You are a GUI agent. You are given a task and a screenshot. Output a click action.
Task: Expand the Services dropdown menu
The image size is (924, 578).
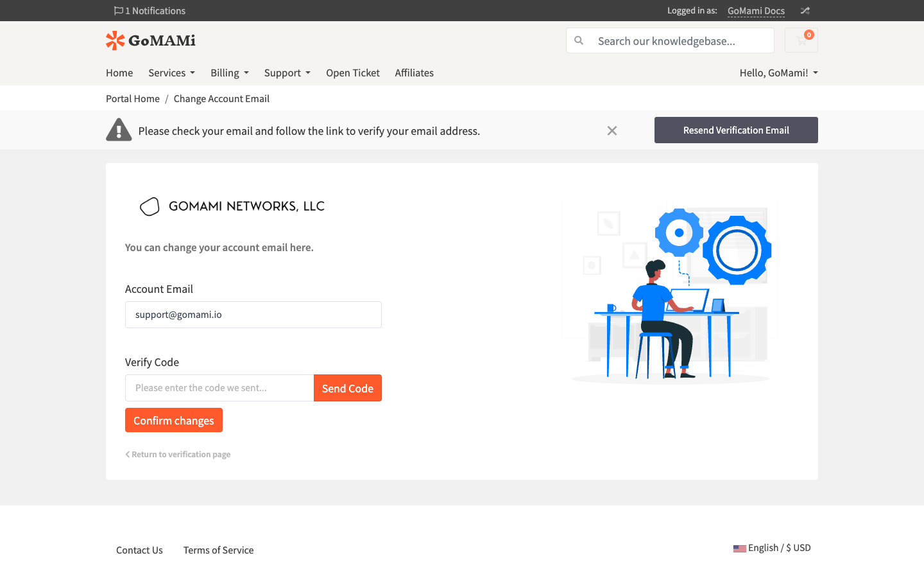[x=171, y=73]
